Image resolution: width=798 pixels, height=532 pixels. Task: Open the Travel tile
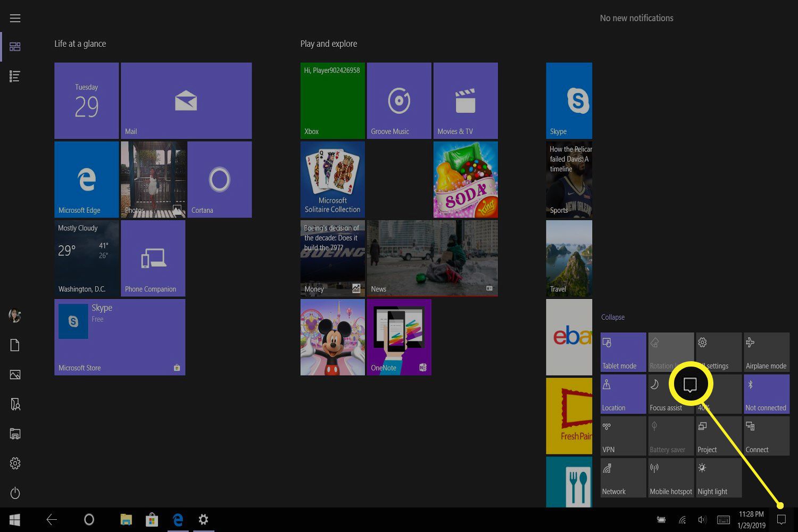pyautogui.click(x=569, y=258)
